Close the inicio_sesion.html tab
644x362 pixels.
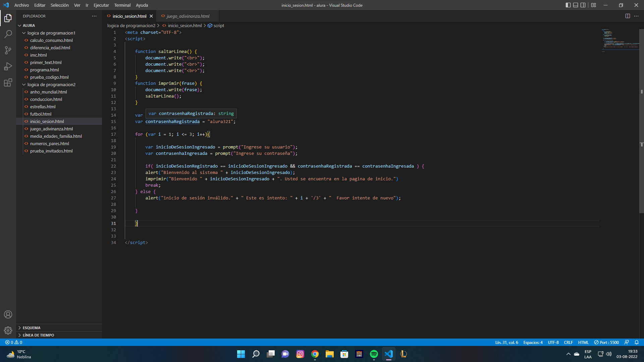click(x=151, y=16)
